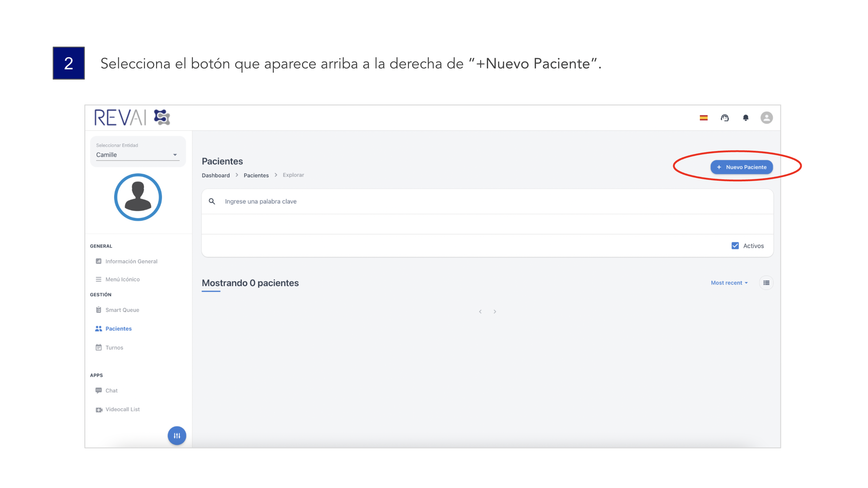
Task: Click the search magnifier icon
Action: [212, 201]
